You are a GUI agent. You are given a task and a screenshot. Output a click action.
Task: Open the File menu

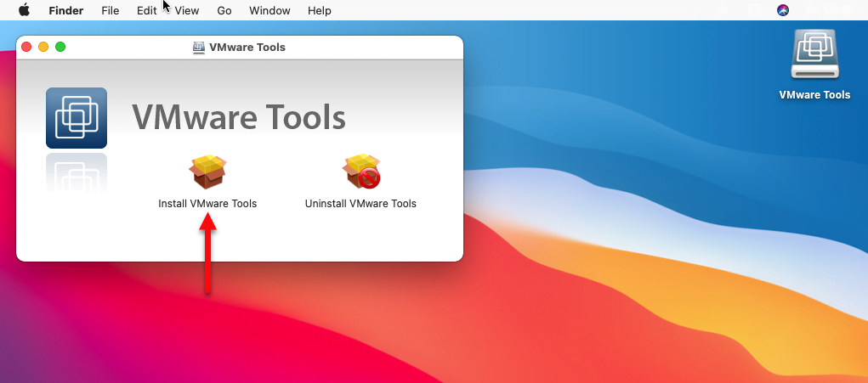click(x=111, y=10)
